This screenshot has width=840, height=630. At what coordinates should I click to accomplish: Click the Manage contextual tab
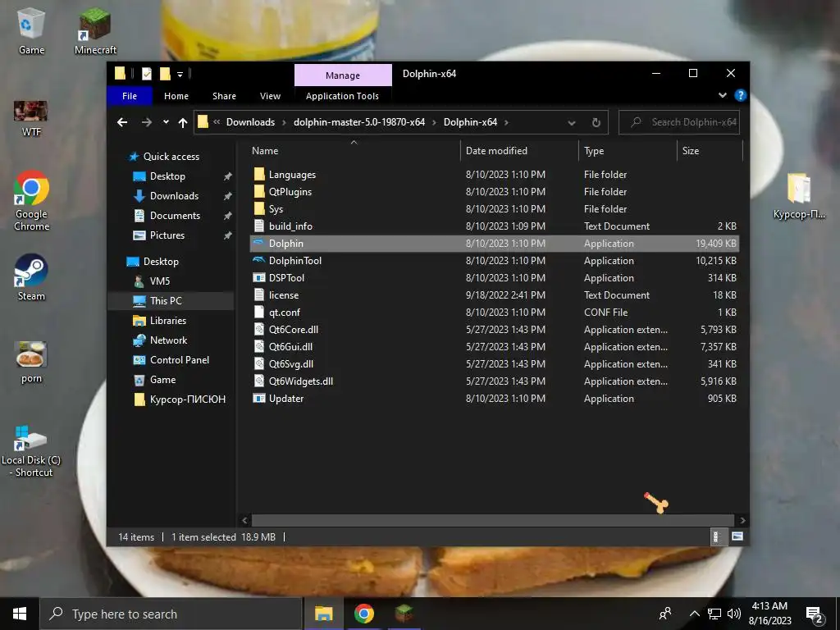pyautogui.click(x=343, y=75)
